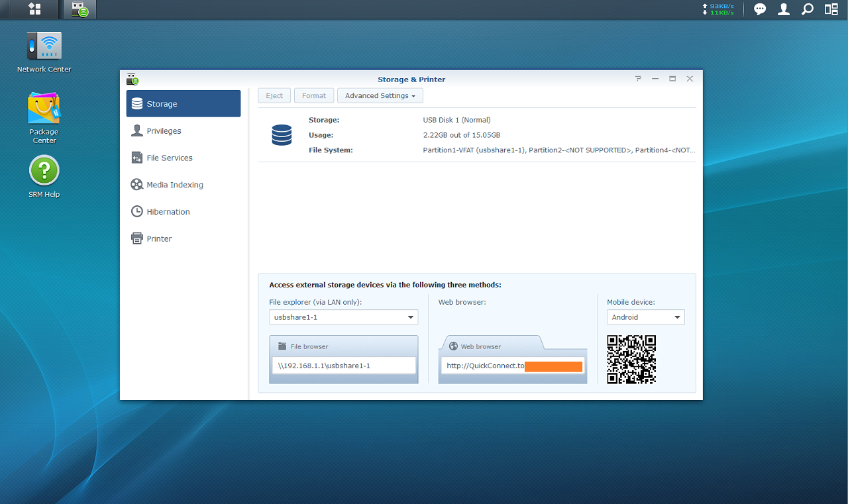Select the Storage tab in sidebar

(x=184, y=104)
